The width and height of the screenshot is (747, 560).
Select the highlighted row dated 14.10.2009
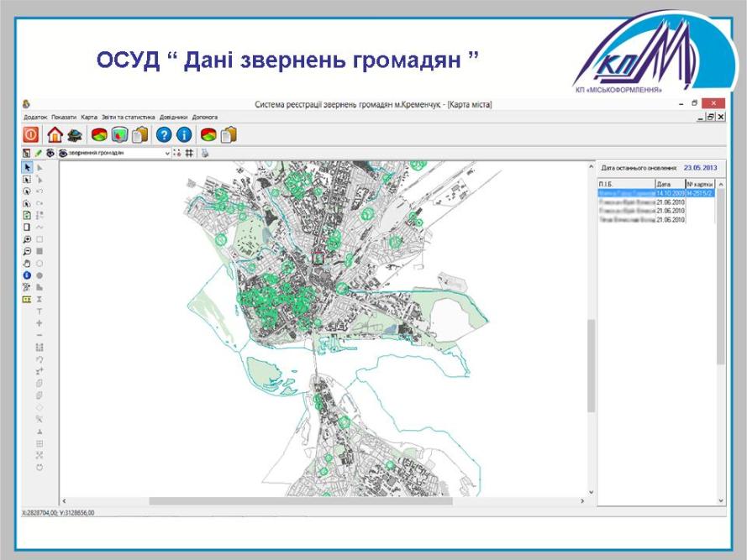[x=655, y=193]
